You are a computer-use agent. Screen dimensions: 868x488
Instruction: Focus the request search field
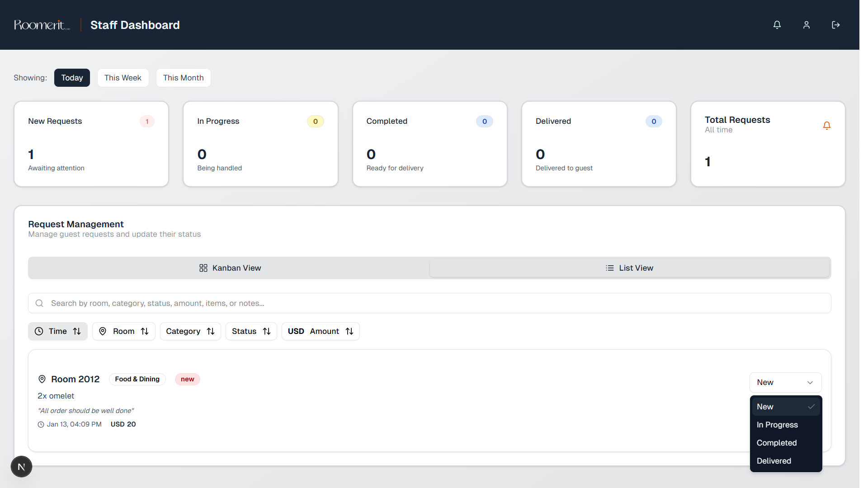click(x=434, y=303)
